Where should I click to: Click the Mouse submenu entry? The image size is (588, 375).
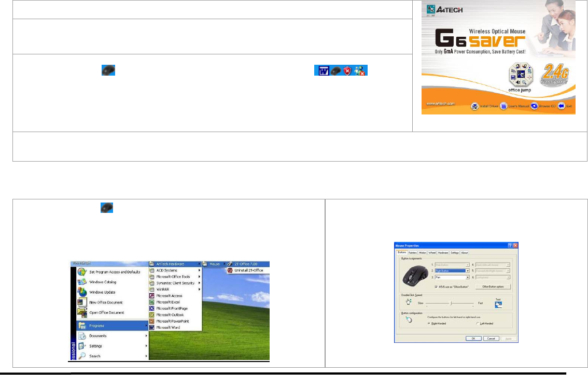(214, 264)
